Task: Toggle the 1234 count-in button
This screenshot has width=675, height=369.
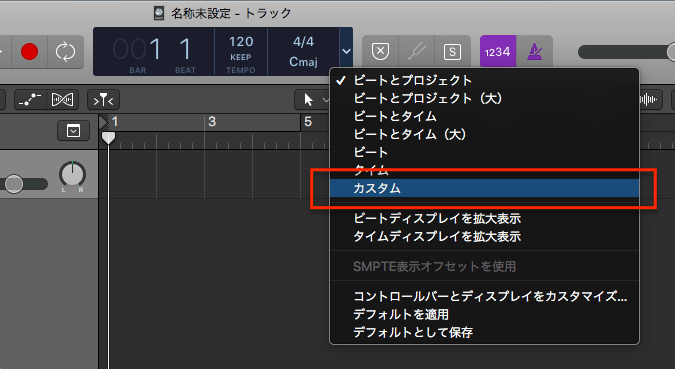Action: click(x=498, y=52)
